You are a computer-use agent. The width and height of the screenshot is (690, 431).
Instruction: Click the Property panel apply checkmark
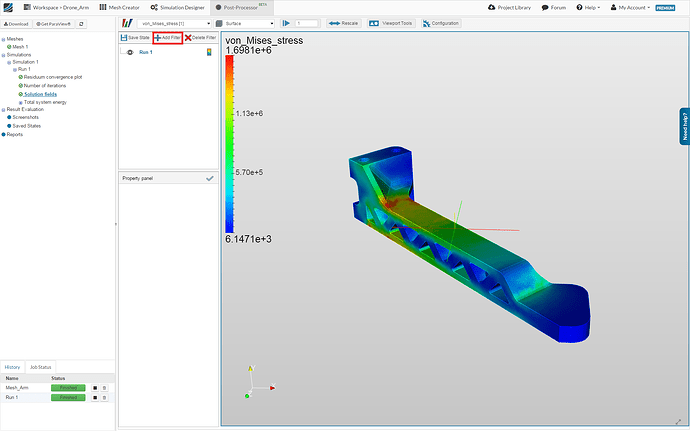pyautogui.click(x=210, y=178)
